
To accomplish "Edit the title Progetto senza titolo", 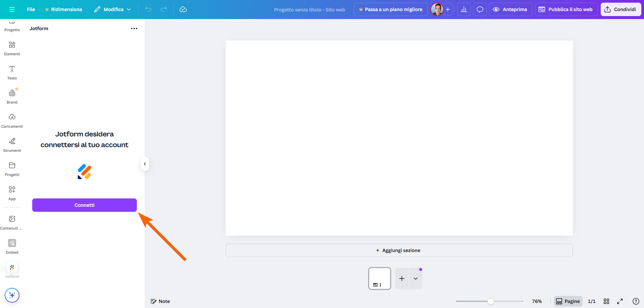I will coord(309,10).
